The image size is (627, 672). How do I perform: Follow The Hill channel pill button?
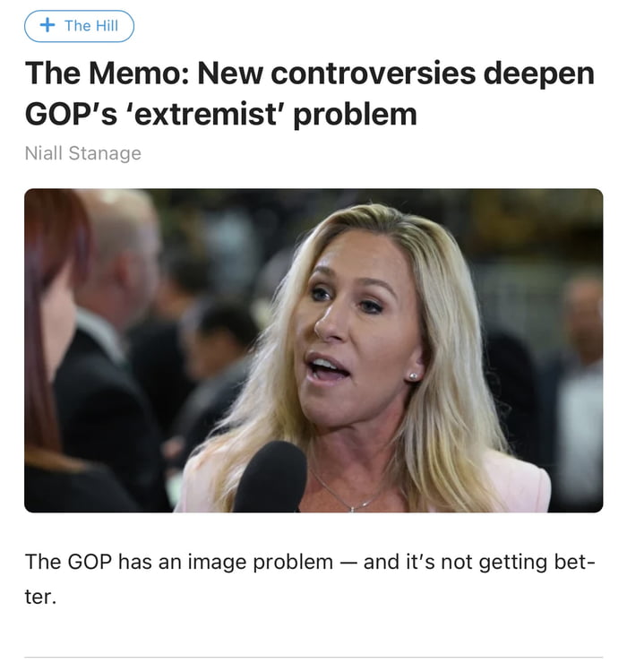tap(80, 26)
